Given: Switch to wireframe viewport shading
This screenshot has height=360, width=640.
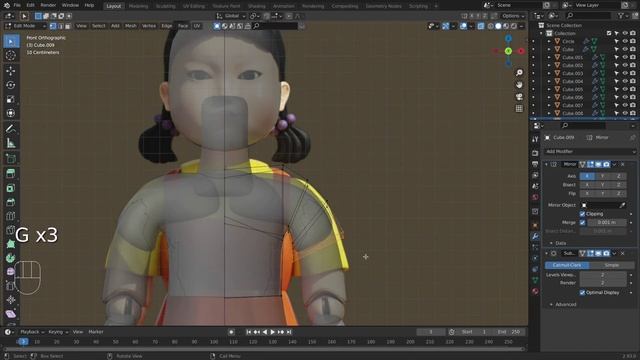Looking at the screenshot, I should [x=491, y=26].
